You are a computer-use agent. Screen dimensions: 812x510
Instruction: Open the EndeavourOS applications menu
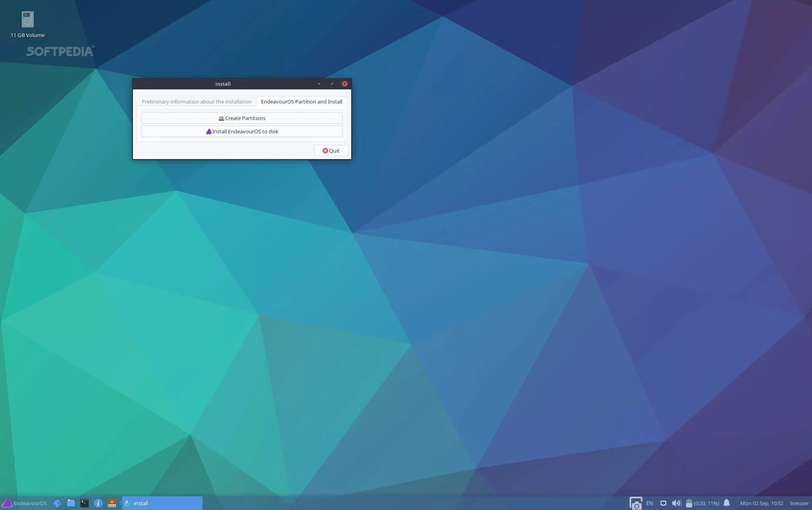point(24,503)
